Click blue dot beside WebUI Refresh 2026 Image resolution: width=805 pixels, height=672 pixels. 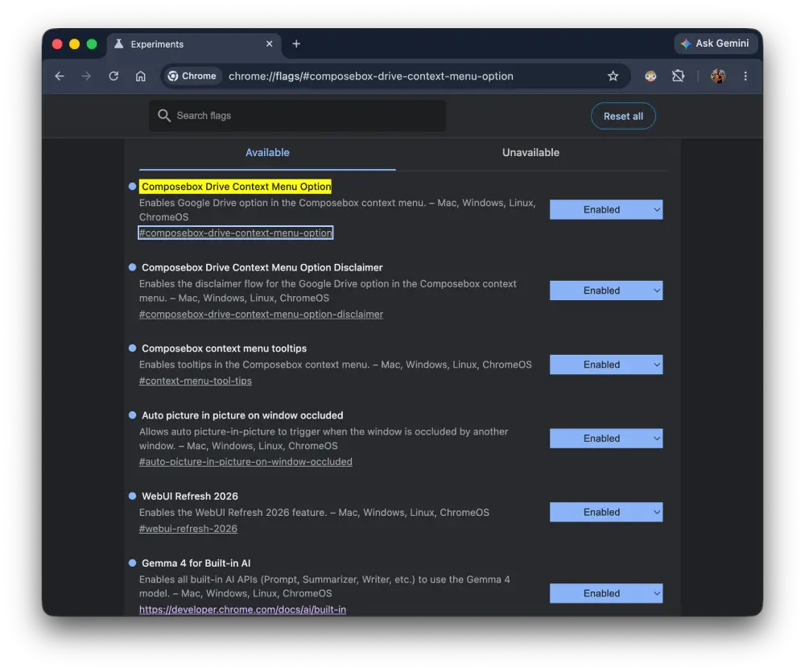click(x=133, y=496)
